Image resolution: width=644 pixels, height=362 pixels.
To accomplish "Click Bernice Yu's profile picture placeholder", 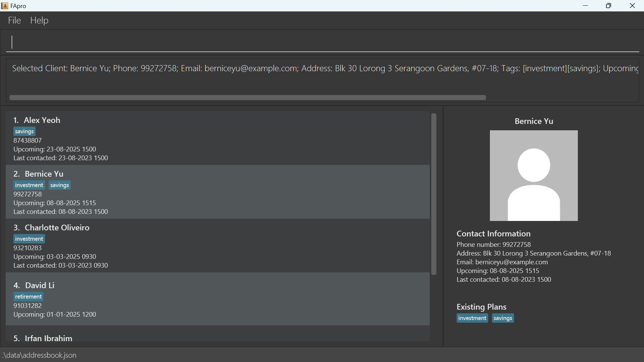I will coord(534,176).
